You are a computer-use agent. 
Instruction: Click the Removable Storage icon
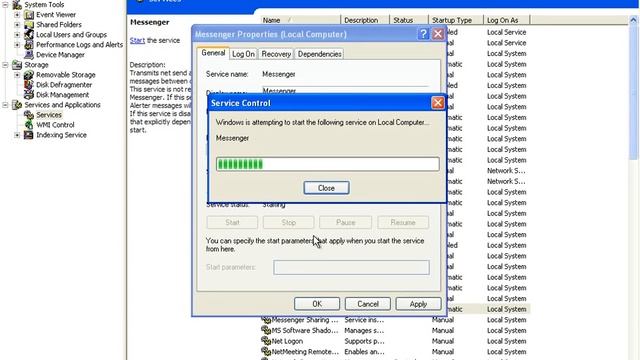[x=29, y=75]
